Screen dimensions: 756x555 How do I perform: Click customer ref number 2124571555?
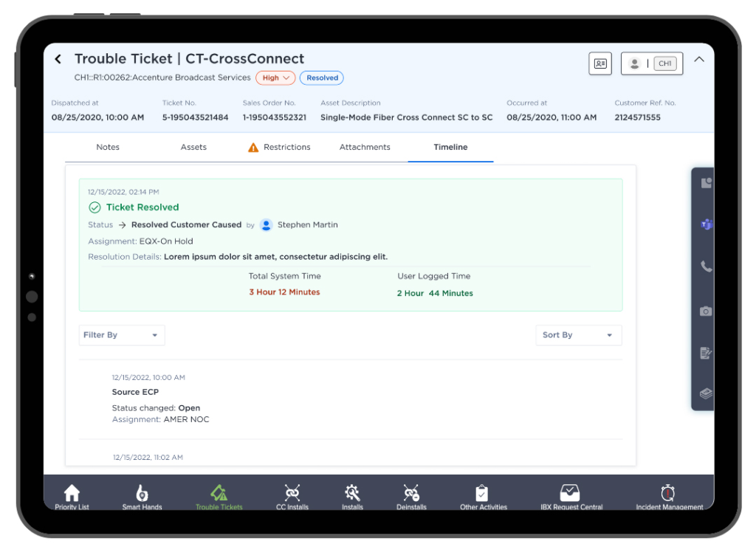(x=637, y=117)
